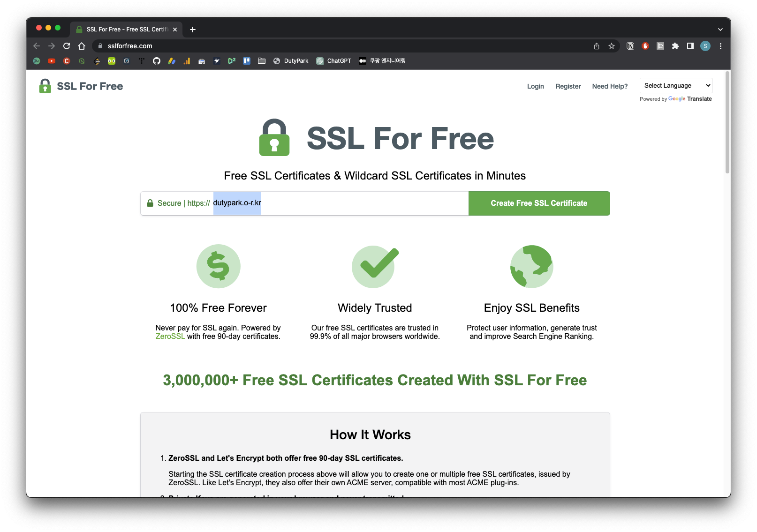Viewport: 757px width, 532px height.
Task: Click the 3,000,000+ Free SSL Certificates headline
Action: pos(375,380)
